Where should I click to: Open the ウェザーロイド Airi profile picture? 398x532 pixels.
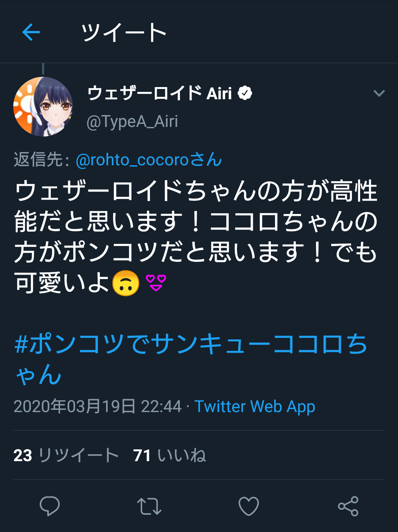(x=43, y=107)
